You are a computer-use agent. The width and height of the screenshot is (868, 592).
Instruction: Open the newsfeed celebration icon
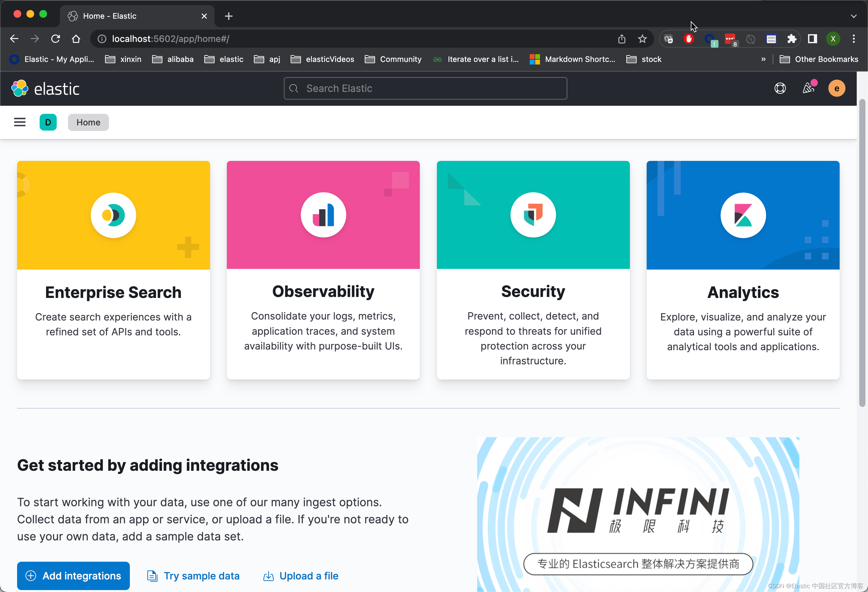click(x=808, y=89)
